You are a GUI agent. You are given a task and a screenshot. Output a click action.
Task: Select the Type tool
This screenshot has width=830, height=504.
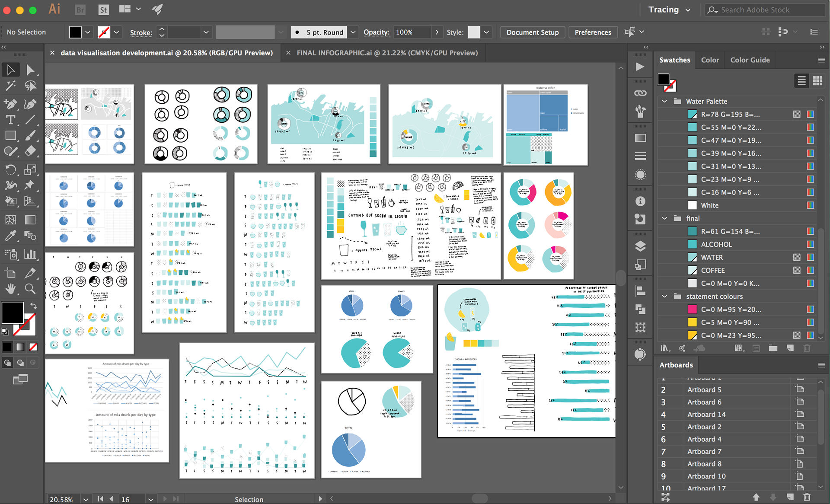(11, 120)
